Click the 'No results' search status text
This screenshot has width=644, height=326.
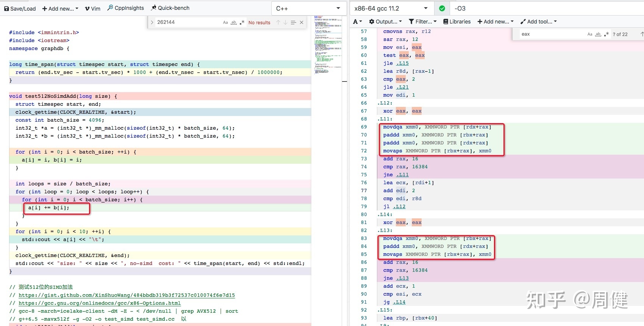(x=259, y=22)
